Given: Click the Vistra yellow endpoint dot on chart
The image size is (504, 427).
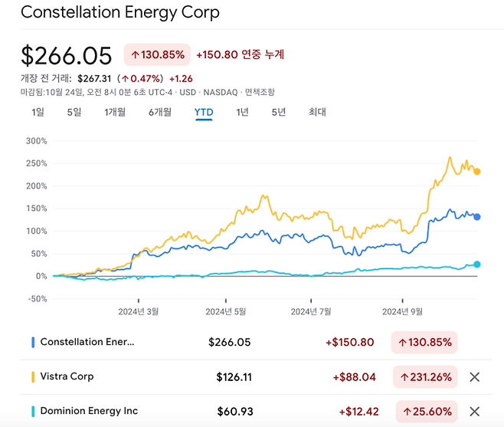Looking at the screenshot, I should click(476, 172).
